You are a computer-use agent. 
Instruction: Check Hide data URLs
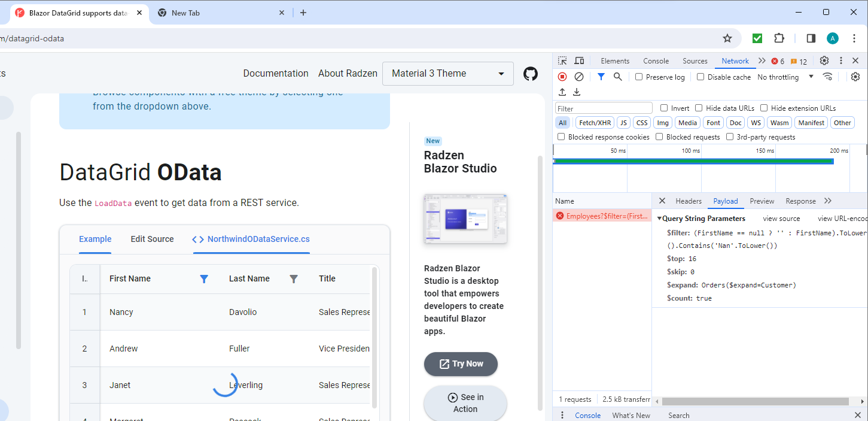pyautogui.click(x=699, y=108)
